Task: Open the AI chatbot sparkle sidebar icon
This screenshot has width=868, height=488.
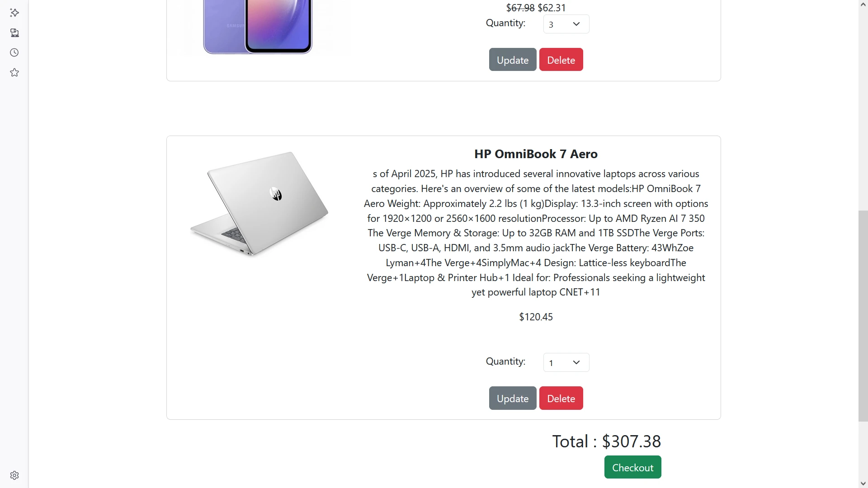Action: click(x=14, y=13)
